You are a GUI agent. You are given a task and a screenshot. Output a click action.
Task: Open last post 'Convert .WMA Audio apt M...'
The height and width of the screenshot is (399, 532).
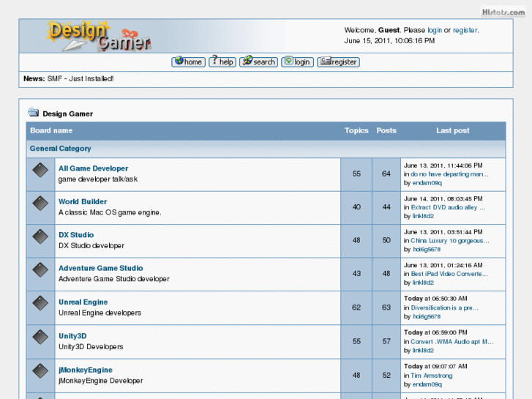(x=452, y=342)
